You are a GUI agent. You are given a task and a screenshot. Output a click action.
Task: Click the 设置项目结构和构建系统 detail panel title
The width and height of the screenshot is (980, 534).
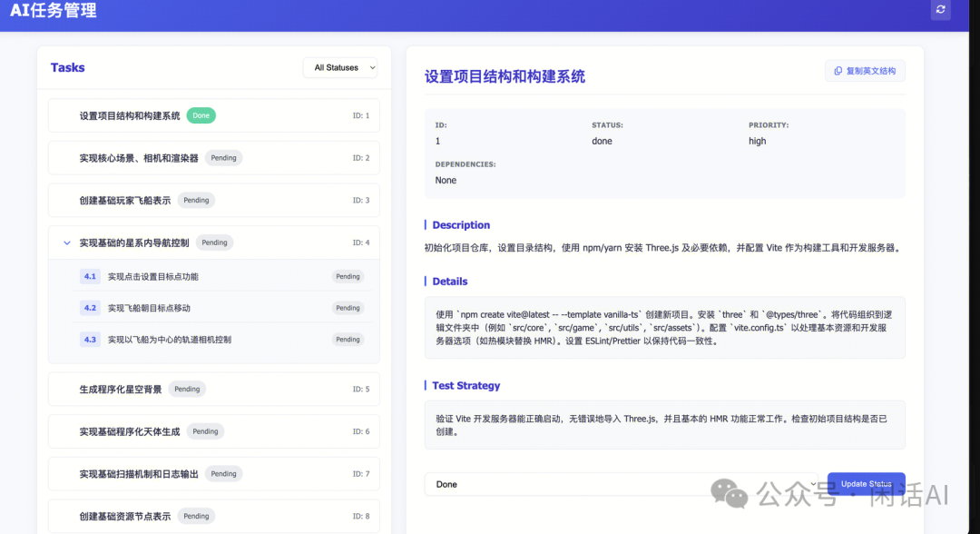[x=505, y=77]
